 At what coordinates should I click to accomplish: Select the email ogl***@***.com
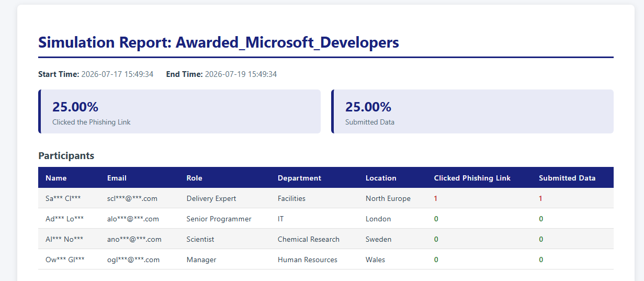(x=133, y=260)
